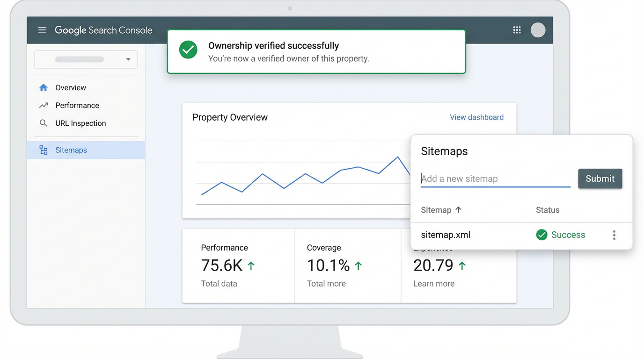Click the user profile avatar

[538, 30]
